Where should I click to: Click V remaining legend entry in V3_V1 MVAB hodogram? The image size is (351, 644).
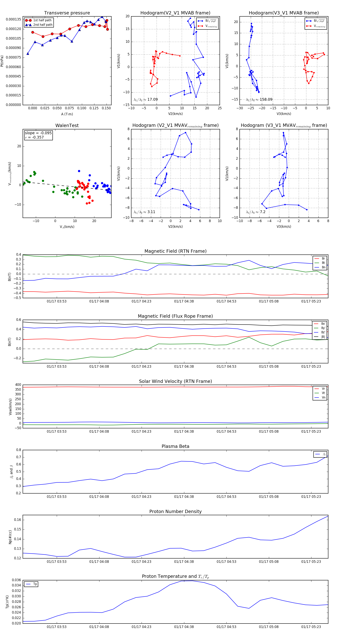pyautogui.click(x=316, y=26)
